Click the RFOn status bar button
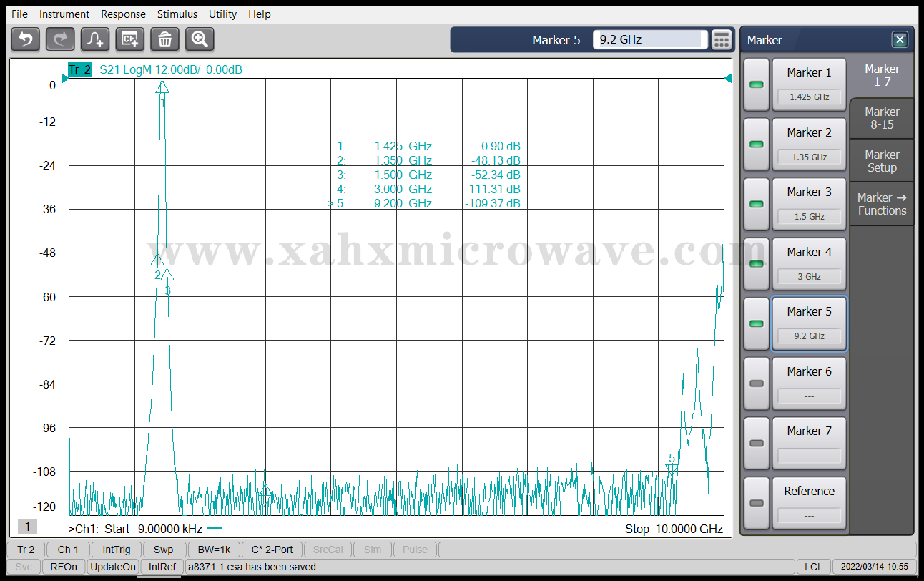This screenshot has height=581, width=924. [x=64, y=567]
